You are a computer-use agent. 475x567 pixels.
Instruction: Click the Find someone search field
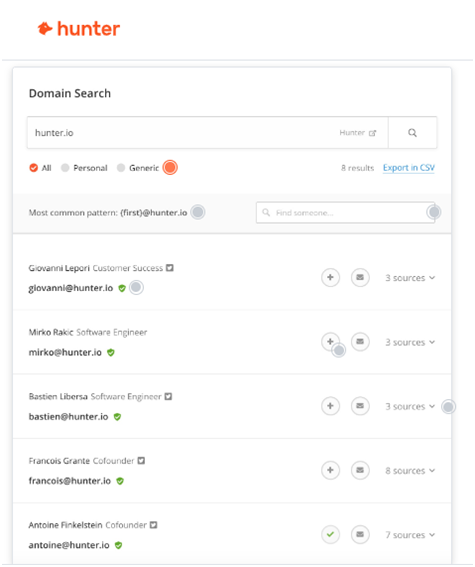[345, 213]
